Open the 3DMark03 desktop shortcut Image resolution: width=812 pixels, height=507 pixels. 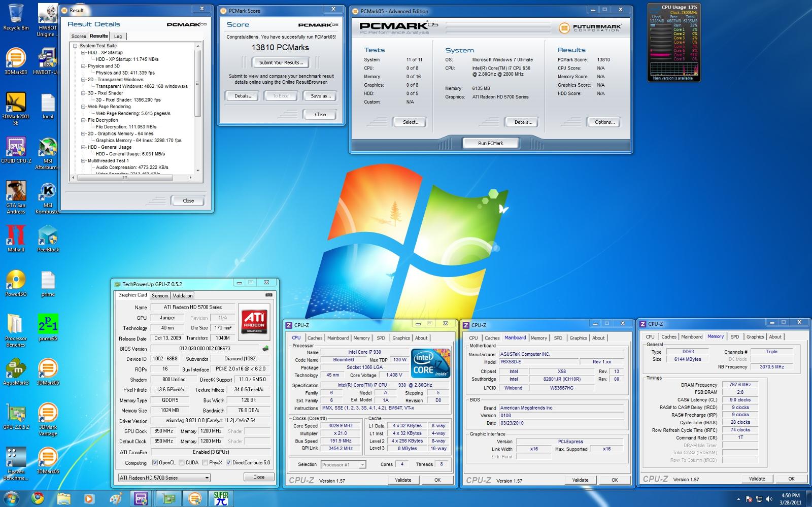tap(16, 61)
